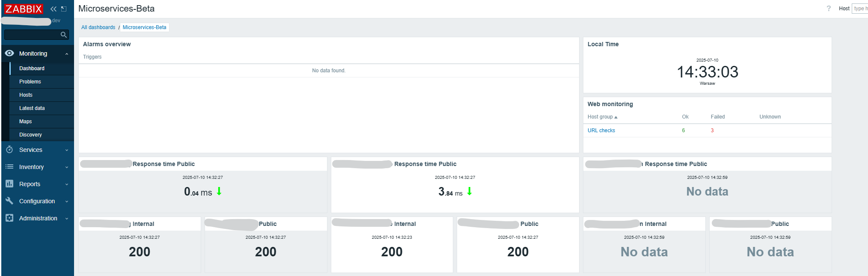Click the Zabbix logo

(x=24, y=9)
